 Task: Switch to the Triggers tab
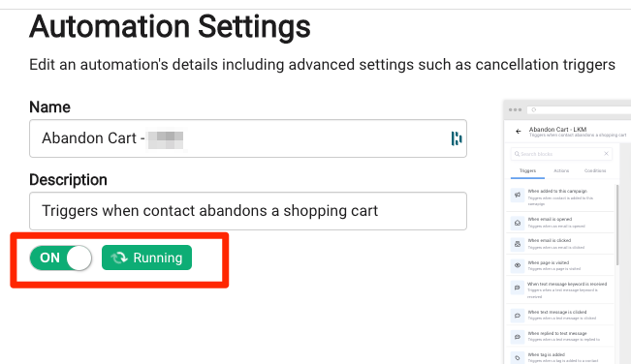pos(527,170)
